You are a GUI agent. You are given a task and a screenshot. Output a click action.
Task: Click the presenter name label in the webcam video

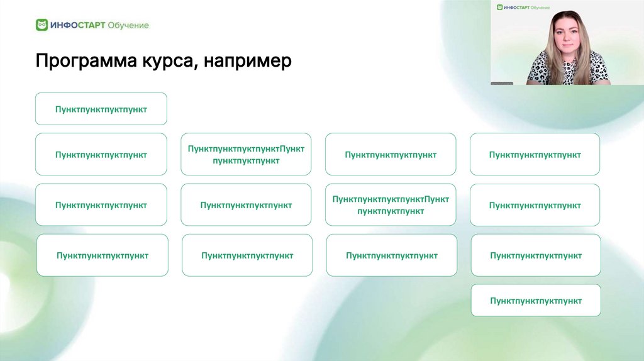pos(502,84)
